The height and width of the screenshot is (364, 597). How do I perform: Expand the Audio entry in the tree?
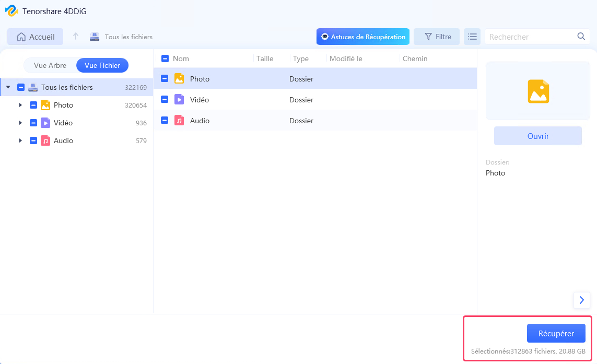tap(21, 140)
